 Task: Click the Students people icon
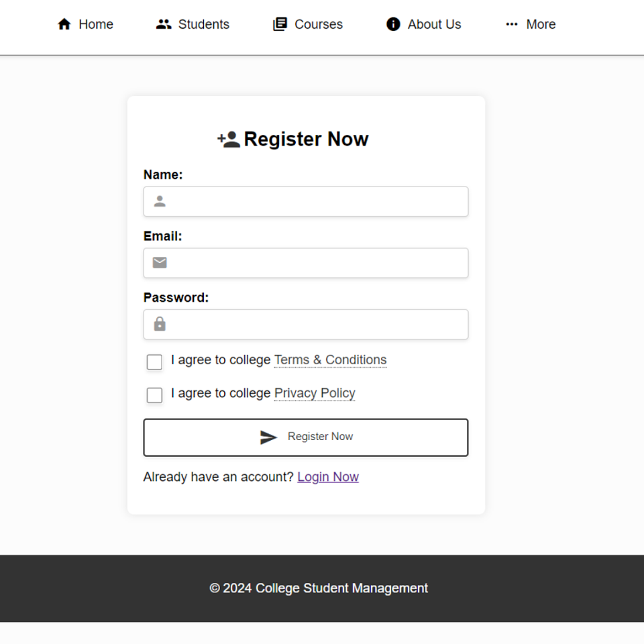(164, 24)
